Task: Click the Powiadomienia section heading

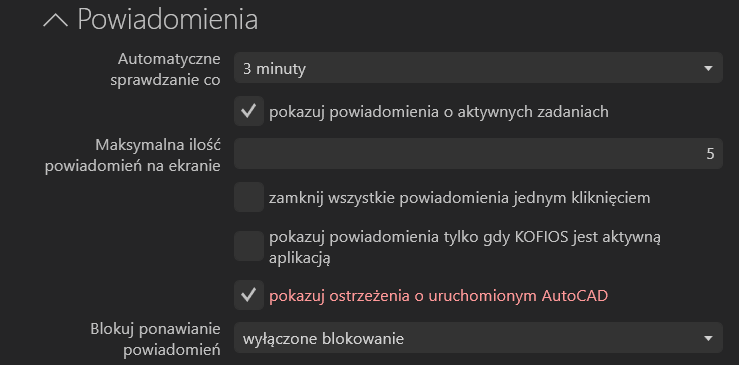Action: (167, 19)
